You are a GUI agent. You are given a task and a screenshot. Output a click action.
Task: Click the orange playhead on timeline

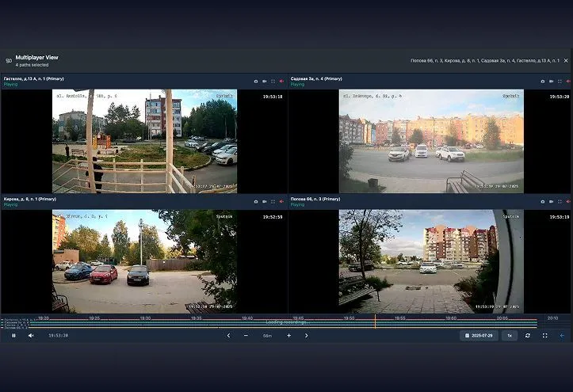click(x=375, y=322)
